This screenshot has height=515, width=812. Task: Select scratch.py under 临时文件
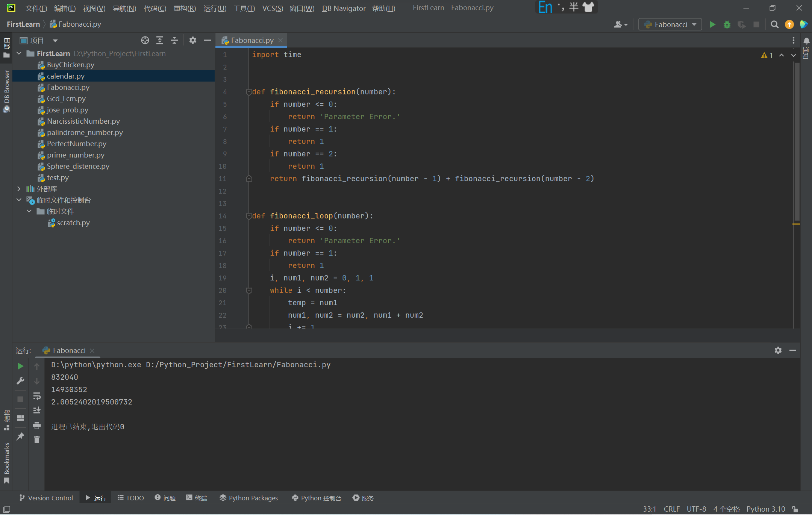point(73,223)
